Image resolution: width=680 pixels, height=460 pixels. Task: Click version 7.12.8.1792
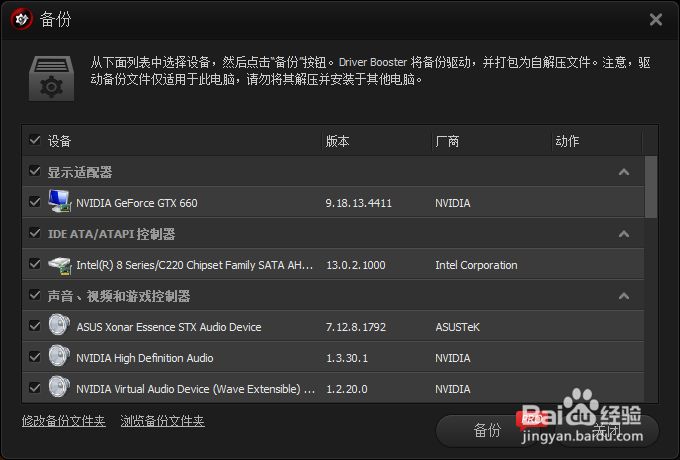click(x=356, y=327)
